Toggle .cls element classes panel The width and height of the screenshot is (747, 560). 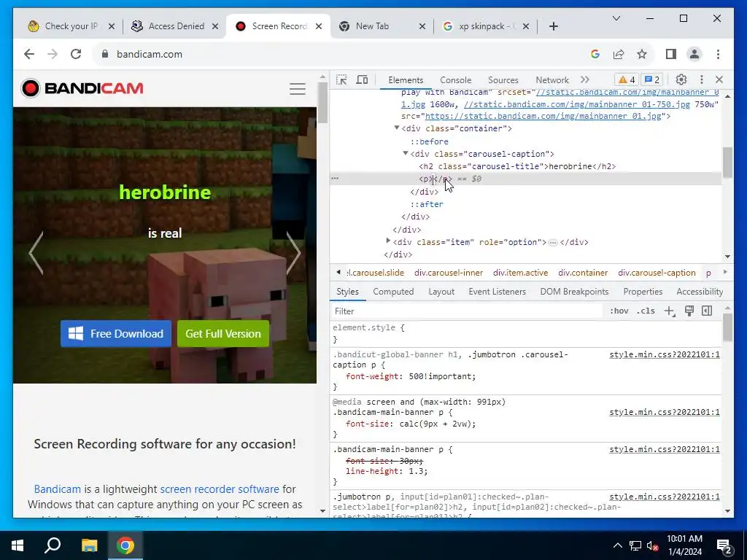pos(646,311)
